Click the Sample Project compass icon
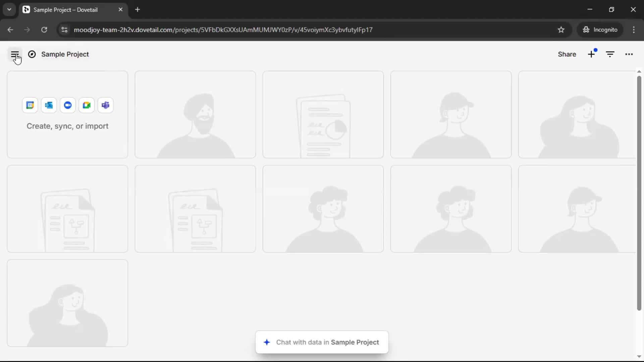This screenshot has height=362, width=644. click(x=32, y=54)
